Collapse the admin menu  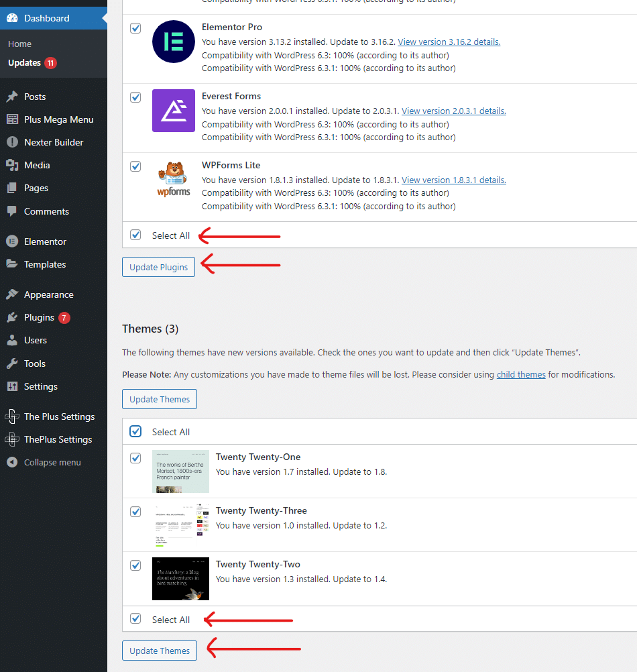tap(48, 462)
